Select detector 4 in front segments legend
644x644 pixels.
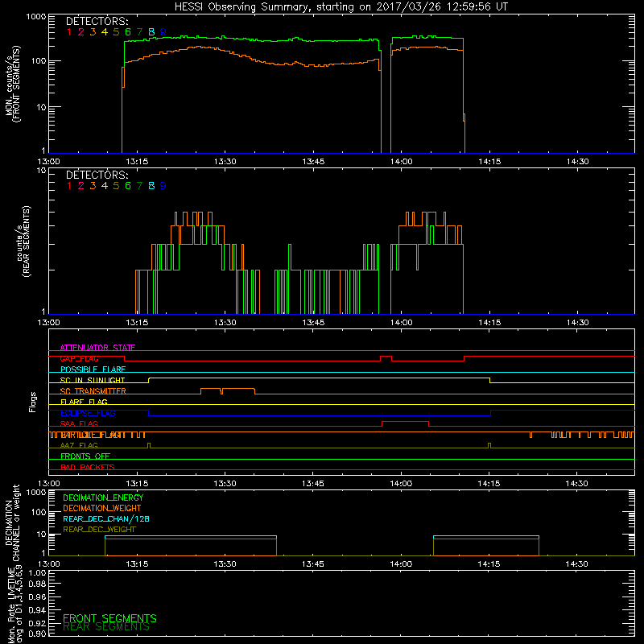coord(105,32)
